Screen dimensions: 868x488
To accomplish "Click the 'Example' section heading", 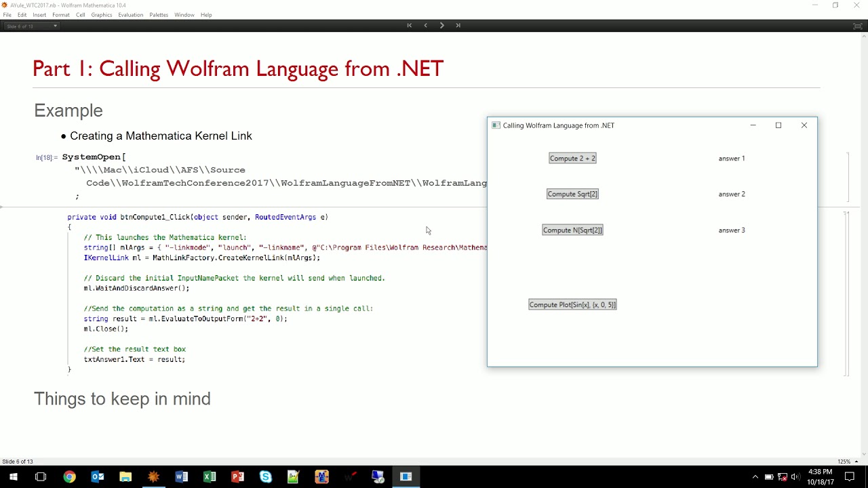I will [68, 110].
